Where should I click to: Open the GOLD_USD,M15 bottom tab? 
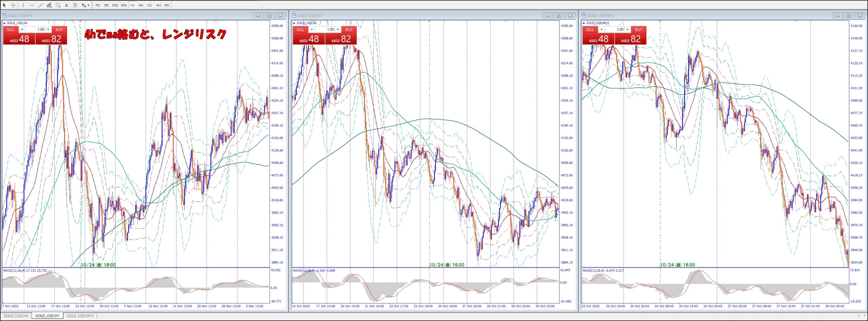[x=80, y=316]
